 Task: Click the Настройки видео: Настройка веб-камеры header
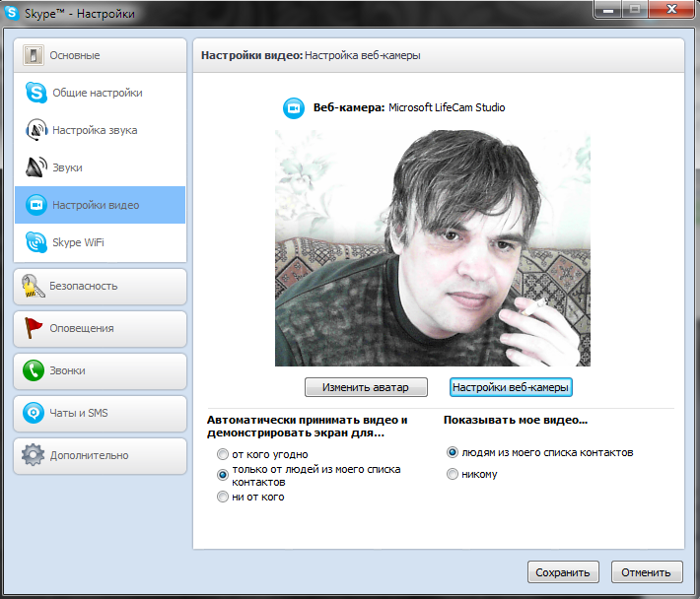311,55
